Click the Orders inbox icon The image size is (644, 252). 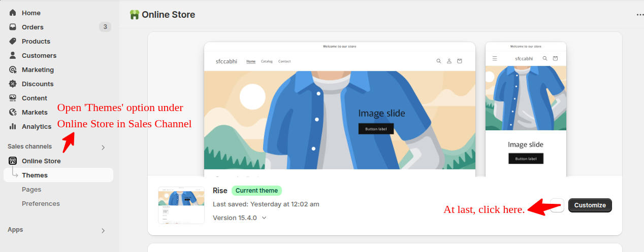(x=13, y=27)
